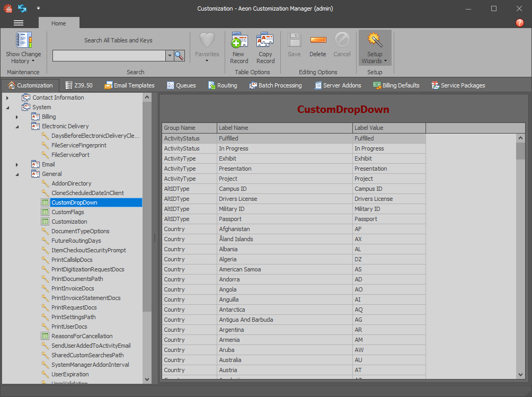Open the search box dropdown arrow
Viewport: 532px width, 397px height.
[170, 56]
